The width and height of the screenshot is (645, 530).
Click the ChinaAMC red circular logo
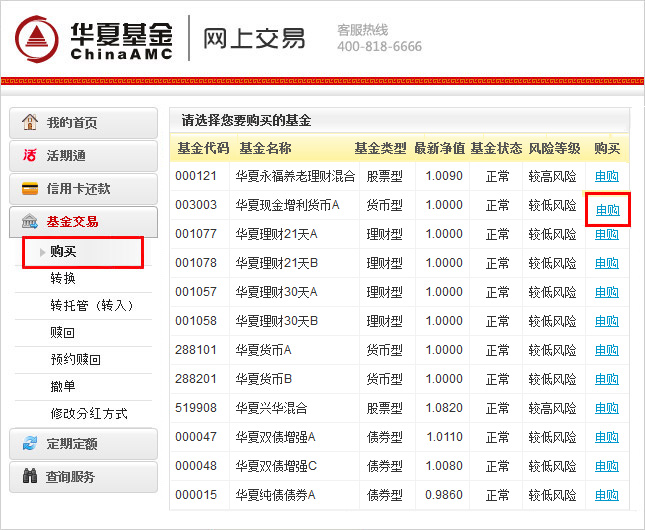click(37, 40)
